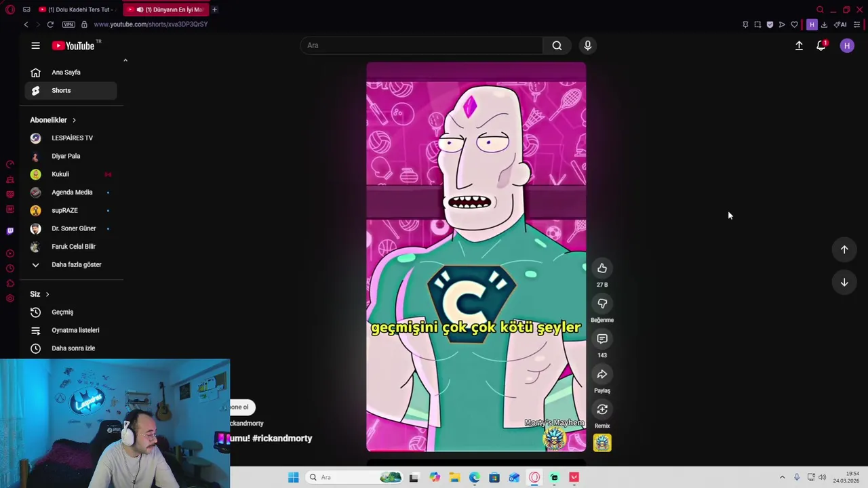Expand Abonelikler section
The width and height of the screenshot is (868, 488).
tap(53, 120)
